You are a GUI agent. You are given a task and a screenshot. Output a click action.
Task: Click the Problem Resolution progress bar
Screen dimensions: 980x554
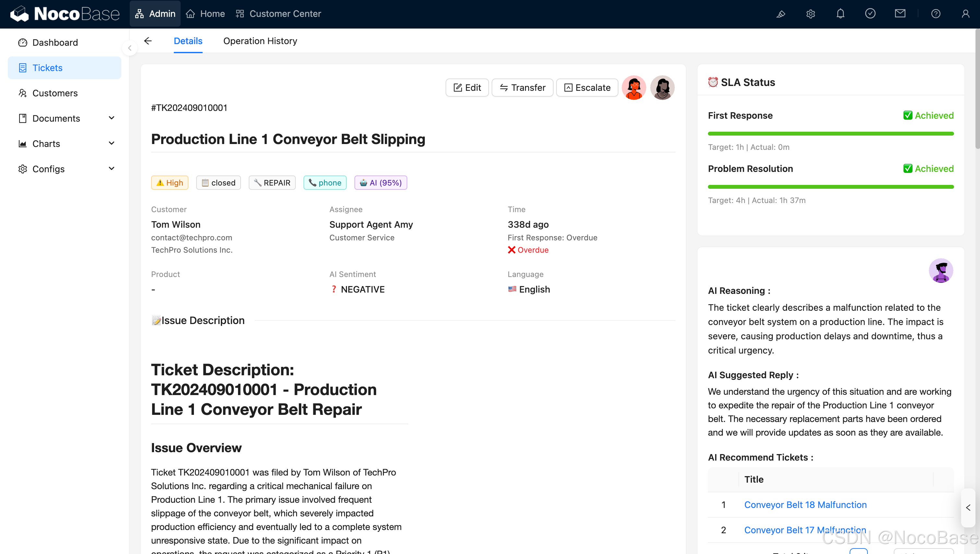pyautogui.click(x=831, y=187)
